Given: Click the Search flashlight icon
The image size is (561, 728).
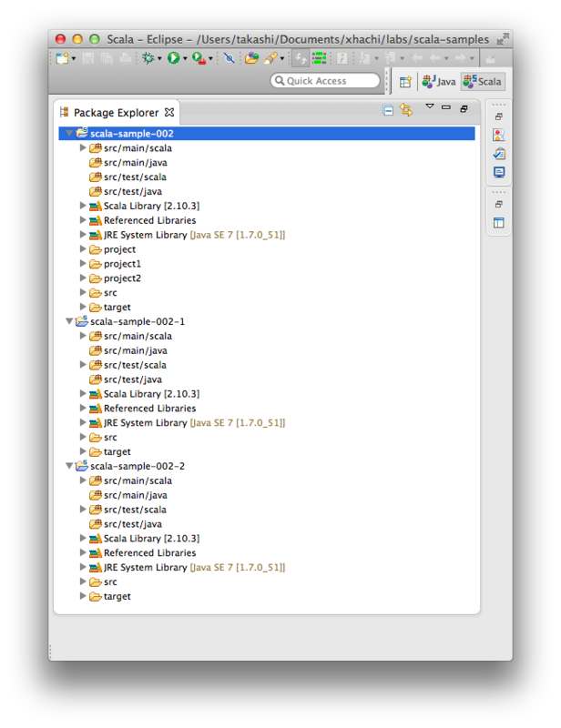Looking at the screenshot, I should point(270,58).
